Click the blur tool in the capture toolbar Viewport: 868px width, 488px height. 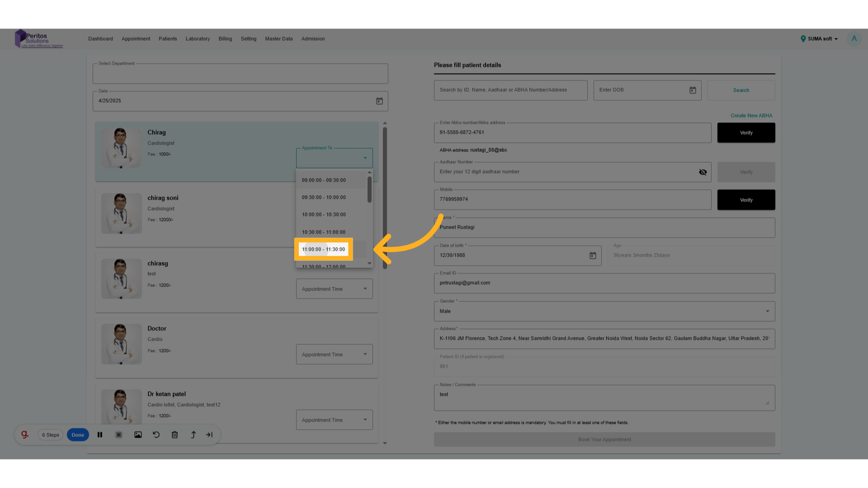coord(119,435)
